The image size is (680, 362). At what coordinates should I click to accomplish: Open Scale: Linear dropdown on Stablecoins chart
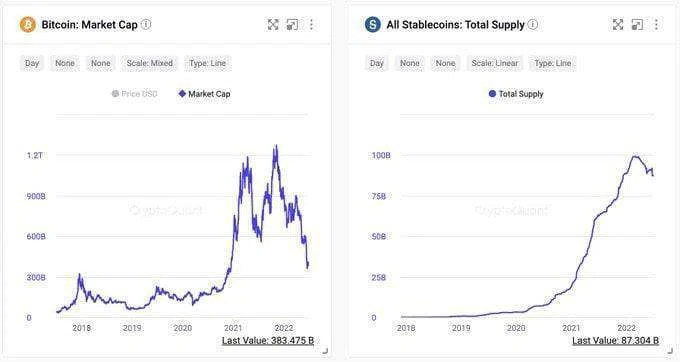495,63
